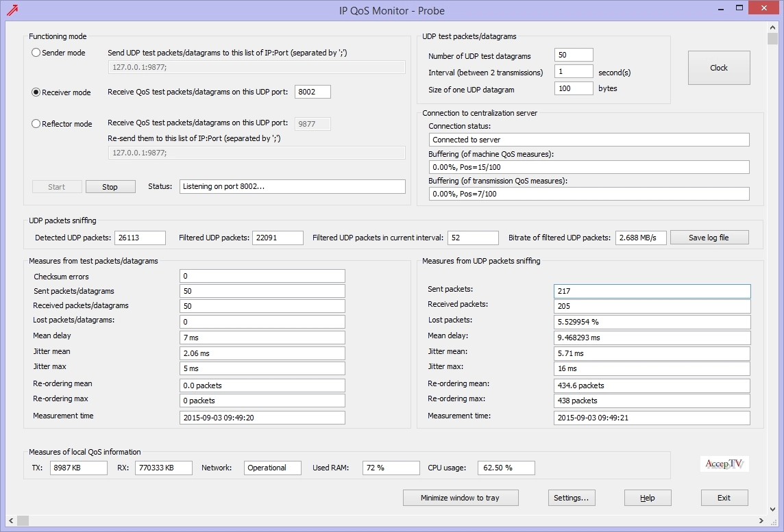Click the 'Measures of local QoS information' label
Image resolution: width=784 pixels, height=532 pixels.
(x=84, y=452)
